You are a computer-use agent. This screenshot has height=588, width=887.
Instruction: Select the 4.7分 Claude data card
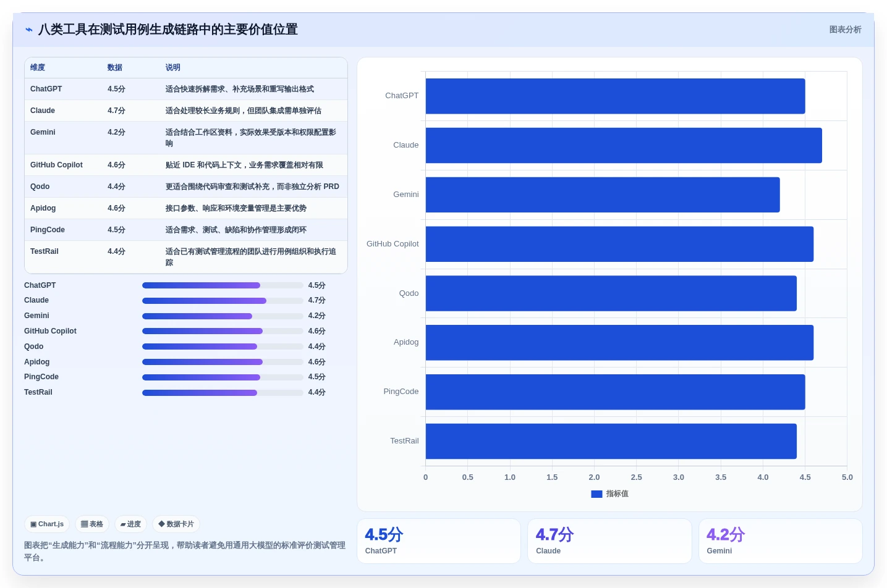click(609, 541)
